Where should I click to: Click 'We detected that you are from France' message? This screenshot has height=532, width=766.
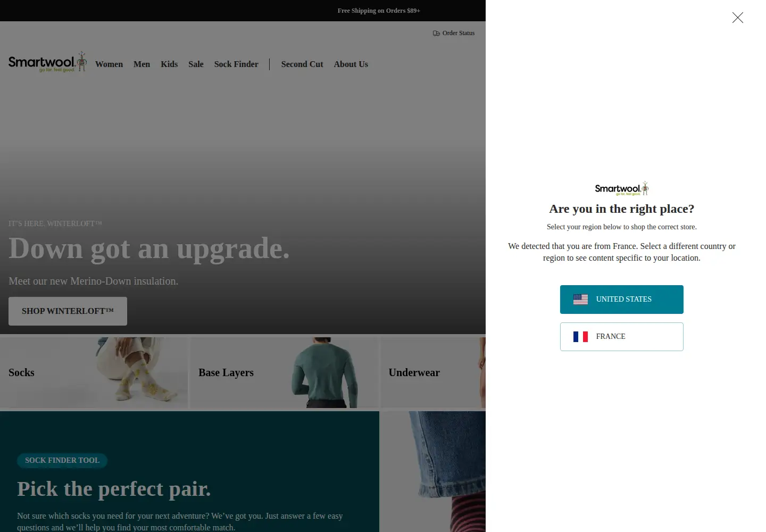(x=621, y=252)
